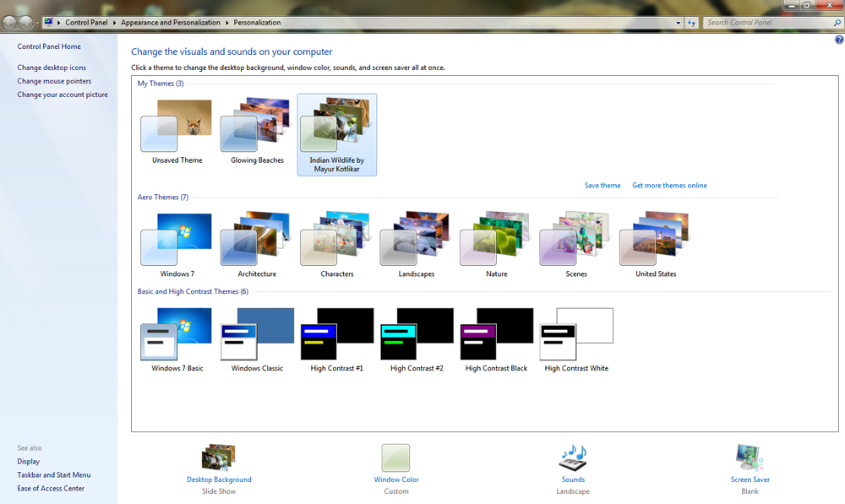
Task: Open Taskbar and Start Menu link
Action: coord(54,475)
